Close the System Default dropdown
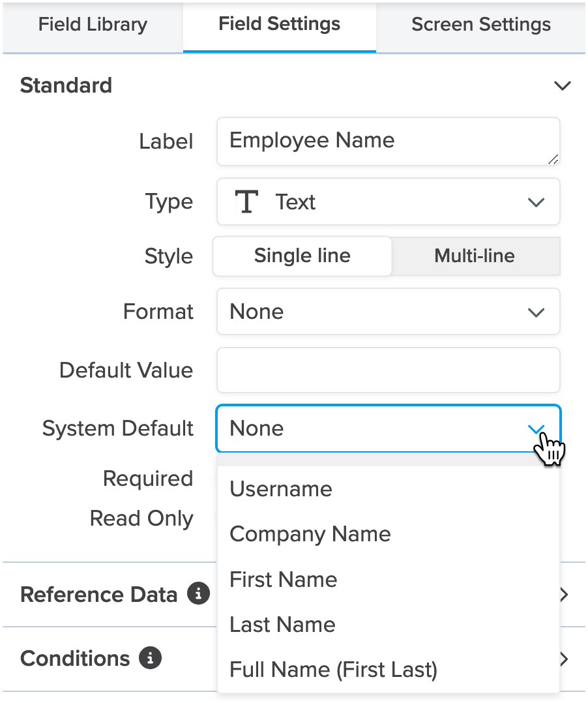 pos(388,428)
